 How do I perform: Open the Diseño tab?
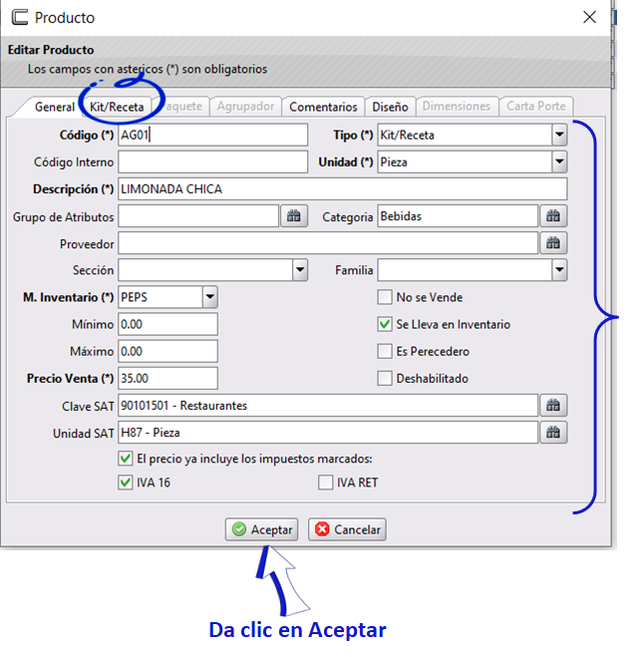point(390,107)
